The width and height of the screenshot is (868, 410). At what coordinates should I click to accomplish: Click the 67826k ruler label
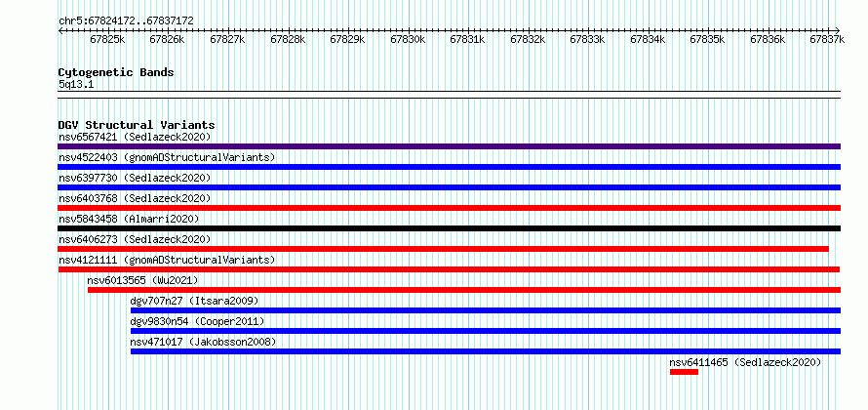coord(168,39)
